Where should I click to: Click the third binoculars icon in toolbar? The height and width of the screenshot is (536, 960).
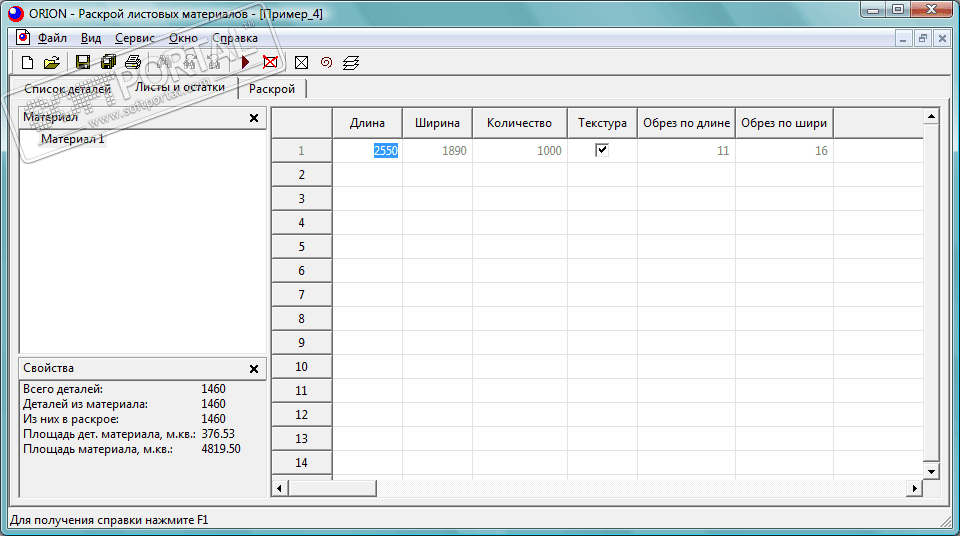(214, 62)
